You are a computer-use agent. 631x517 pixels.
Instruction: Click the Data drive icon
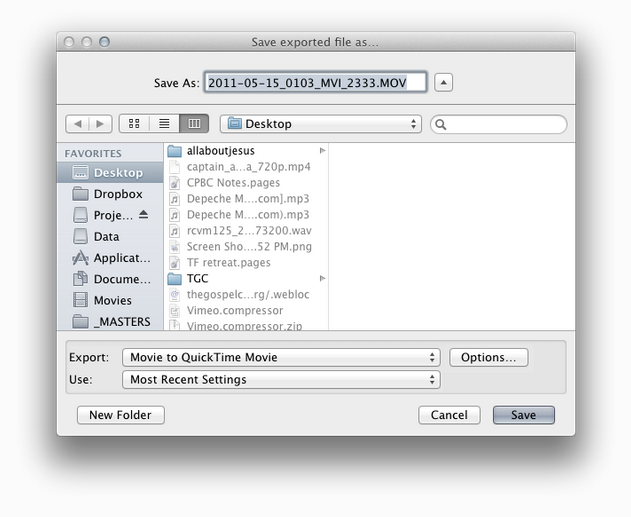pyautogui.click(x=80, y=236)
